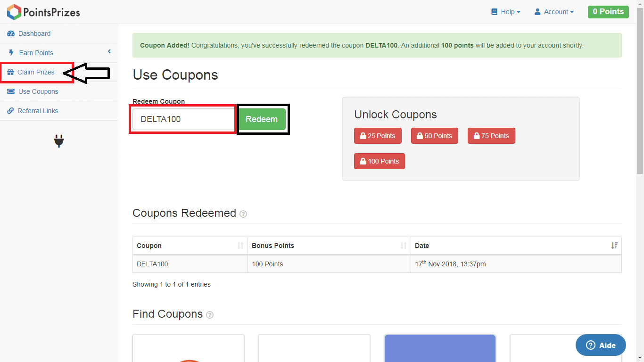This screenshot has height=362, width=644.
Task: Unlock the 100 Points coupon
Action: click(380, 161)
